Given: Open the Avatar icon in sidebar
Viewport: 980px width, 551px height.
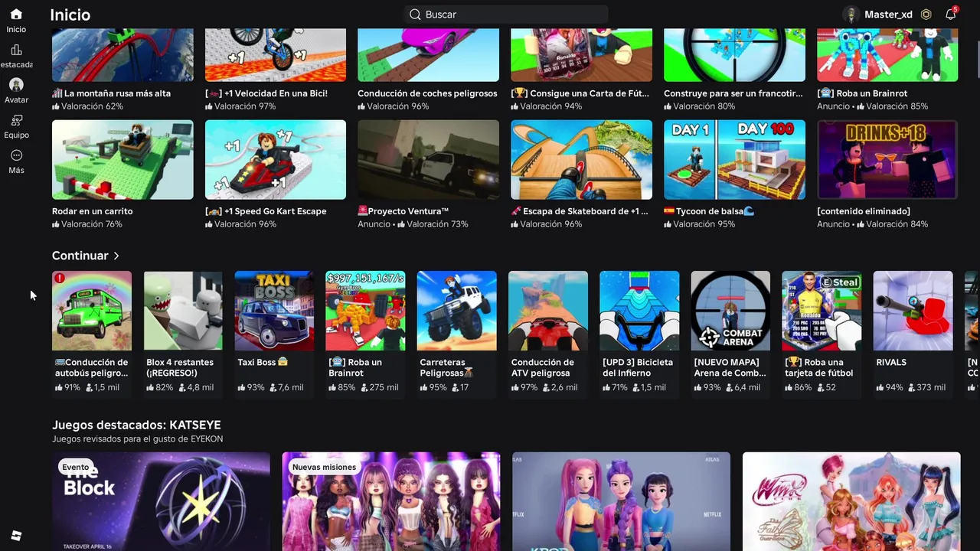Looking at the screenshot, I should click(x=16, y=85).
